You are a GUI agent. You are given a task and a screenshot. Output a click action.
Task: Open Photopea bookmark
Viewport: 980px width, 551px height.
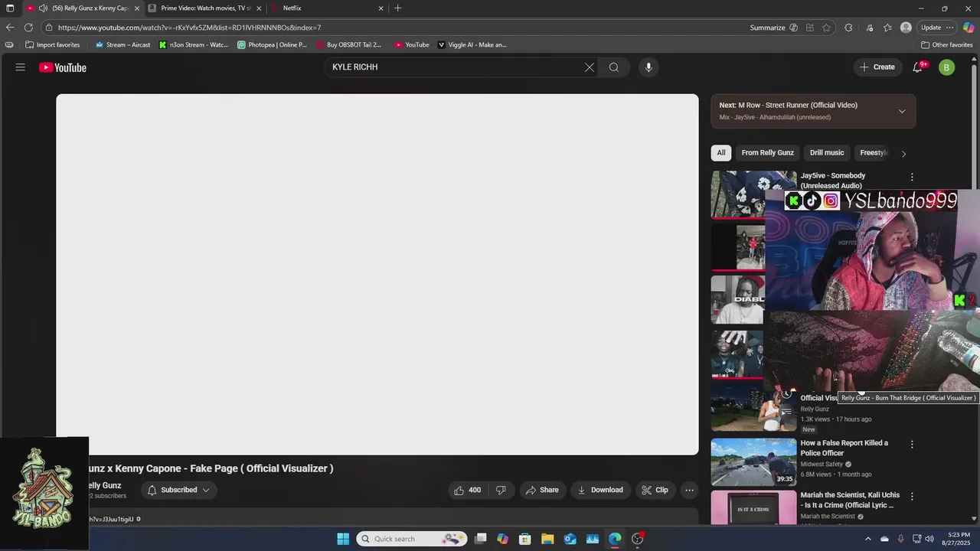coord(272,44)
